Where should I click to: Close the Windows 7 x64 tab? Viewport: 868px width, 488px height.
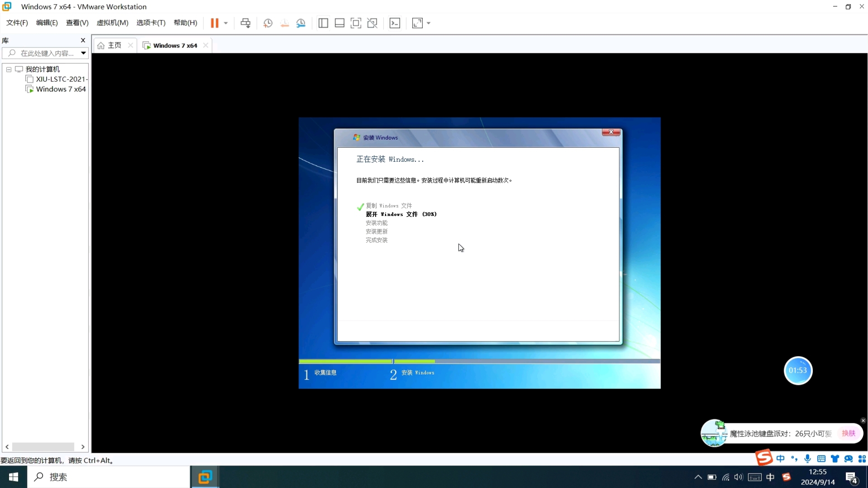(x=206, y=45)
